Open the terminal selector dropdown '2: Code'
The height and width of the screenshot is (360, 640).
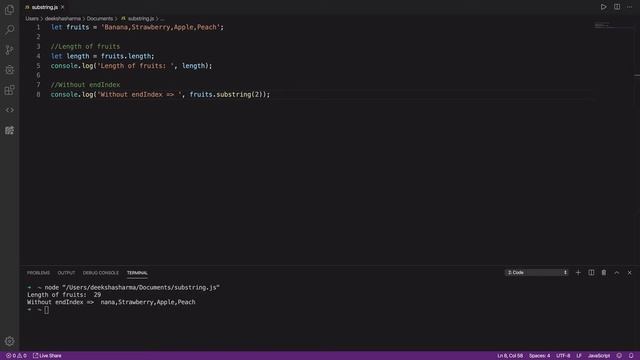(537, 273)
